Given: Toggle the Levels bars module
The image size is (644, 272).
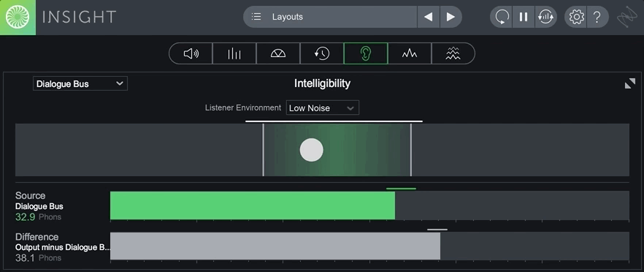Looking at the screenshot, I should click(x=234, y=53).
